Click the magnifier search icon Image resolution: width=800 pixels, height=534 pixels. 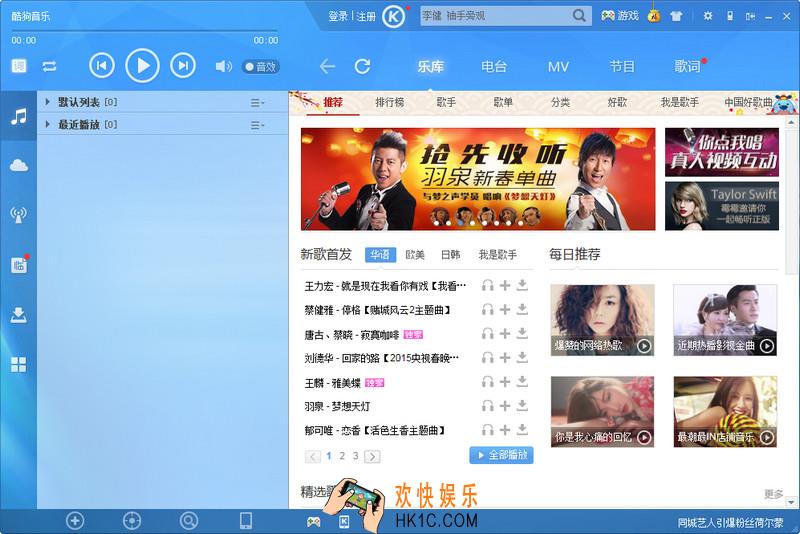pyautogui.click(x=579, y=16)
